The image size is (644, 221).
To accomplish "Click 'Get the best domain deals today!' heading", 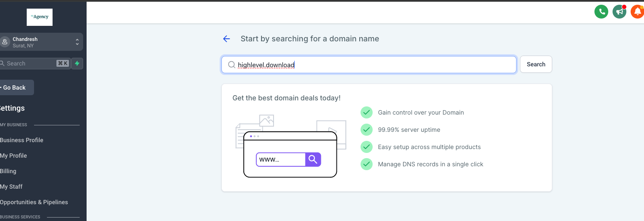I will tap(286, 98).
